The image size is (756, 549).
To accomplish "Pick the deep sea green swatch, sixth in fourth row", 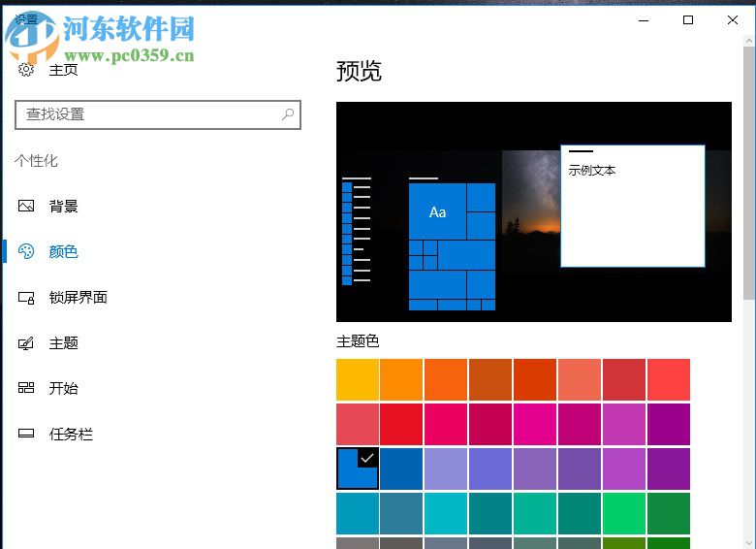I will point(580,513).
